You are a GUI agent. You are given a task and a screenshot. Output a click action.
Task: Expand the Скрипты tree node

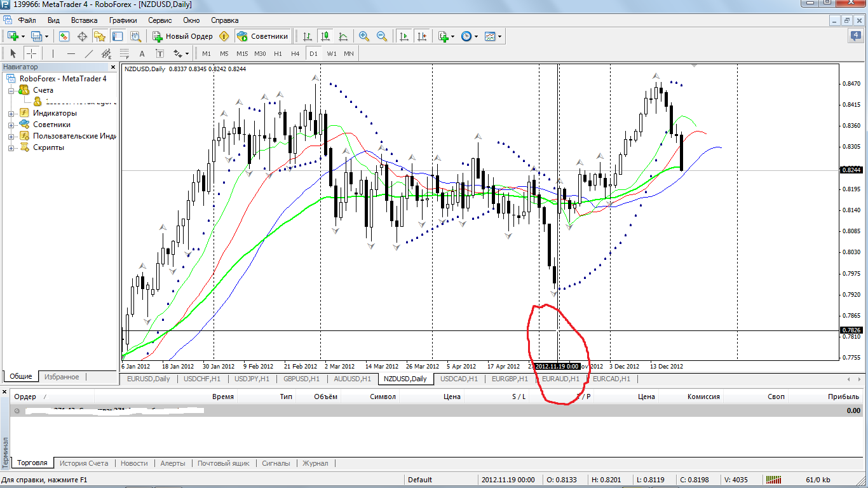coord(11,147)
